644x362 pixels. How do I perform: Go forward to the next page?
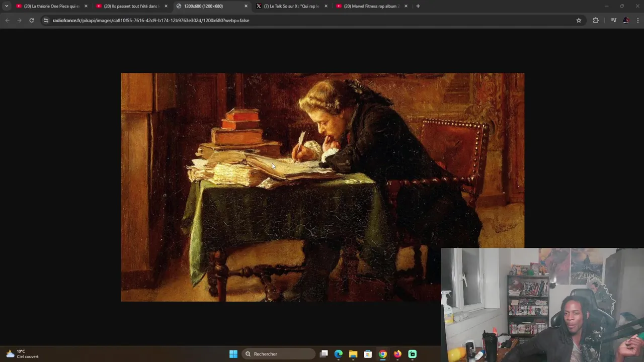tap(19, 20)
